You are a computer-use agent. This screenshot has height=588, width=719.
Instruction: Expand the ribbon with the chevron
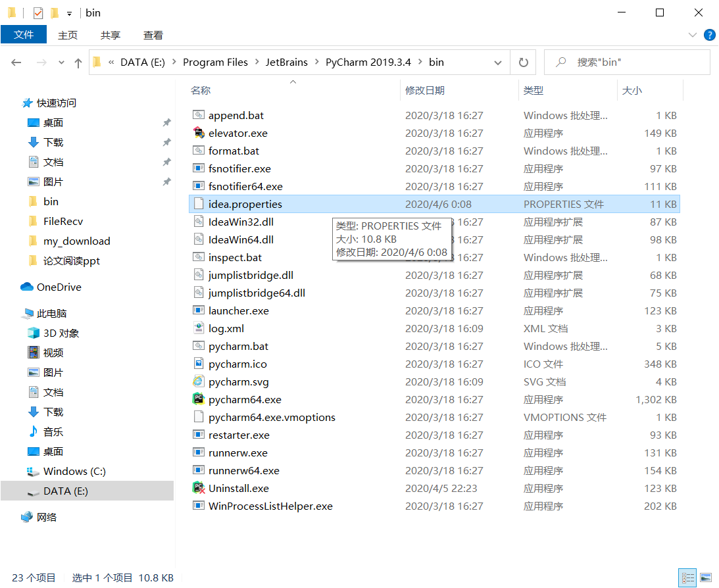[693, 35]
